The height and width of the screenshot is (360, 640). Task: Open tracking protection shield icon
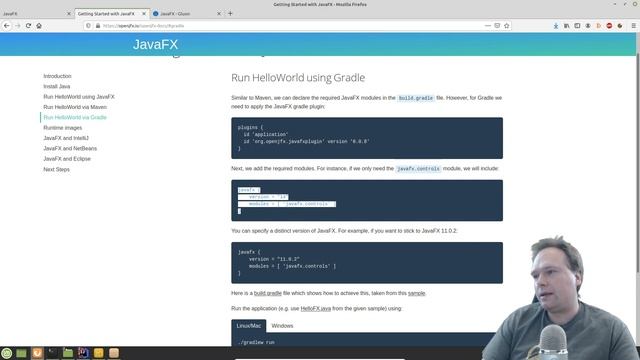pos(88,26)
